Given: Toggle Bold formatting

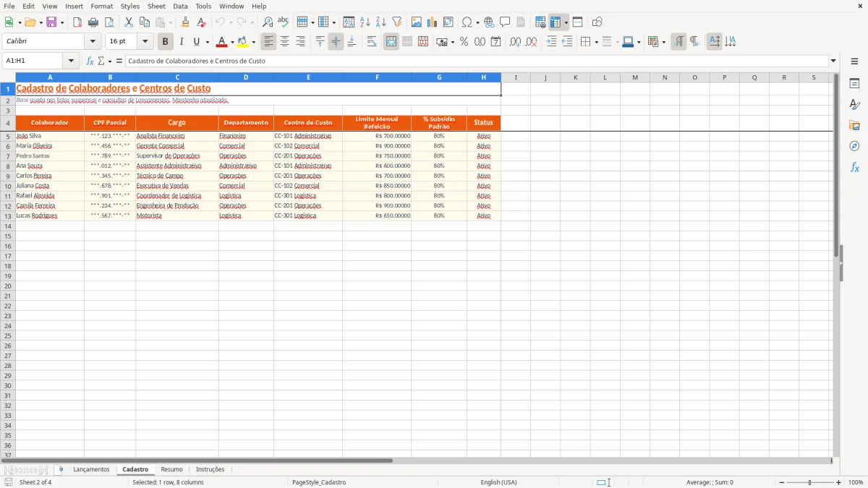Looking at the screenshot, I should (165, 42).
